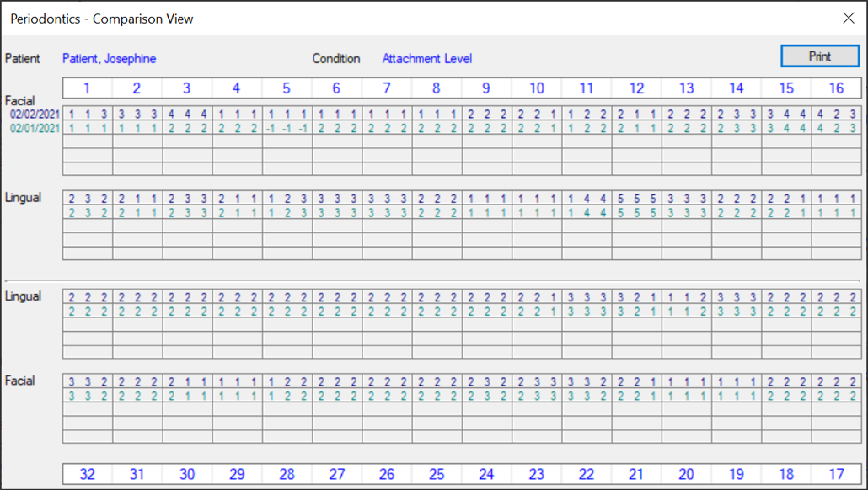Choose tooth number 24 footer cell
Viewport: 868px width, 490px height.
[486, 474]
